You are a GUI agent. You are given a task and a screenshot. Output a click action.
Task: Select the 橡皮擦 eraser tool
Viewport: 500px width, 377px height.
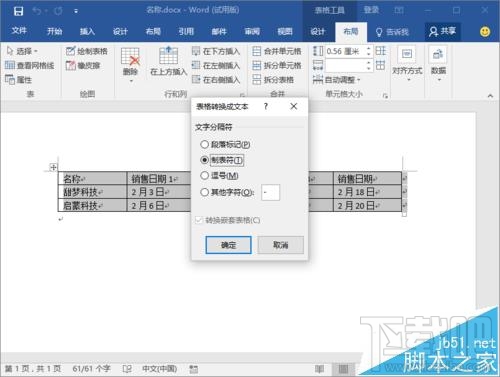pos(83,66)
